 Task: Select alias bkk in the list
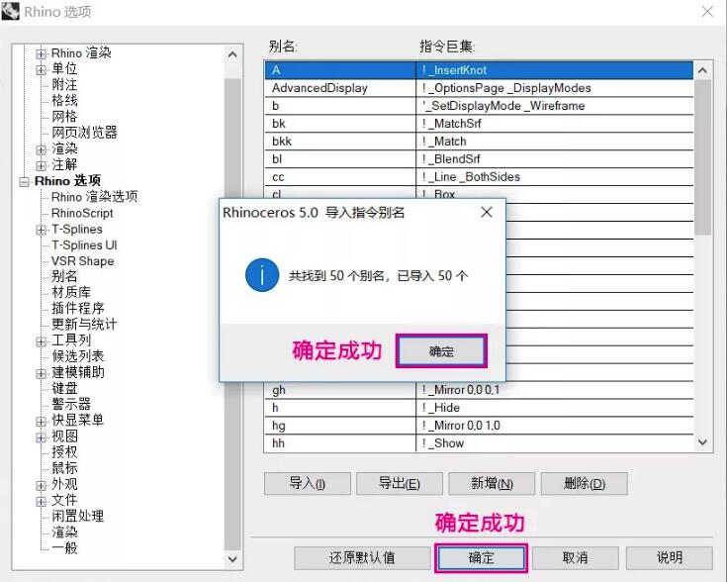(x=479, y=142)
